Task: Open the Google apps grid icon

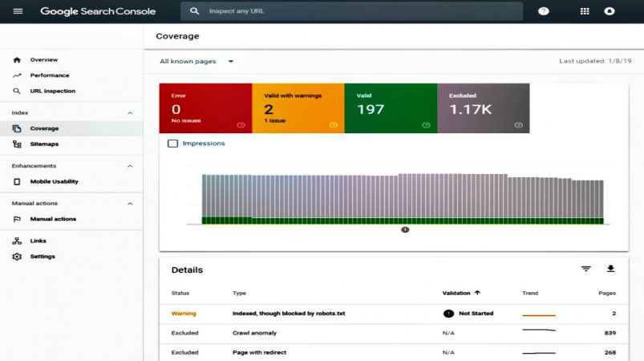Action: (x=585, y=11)
